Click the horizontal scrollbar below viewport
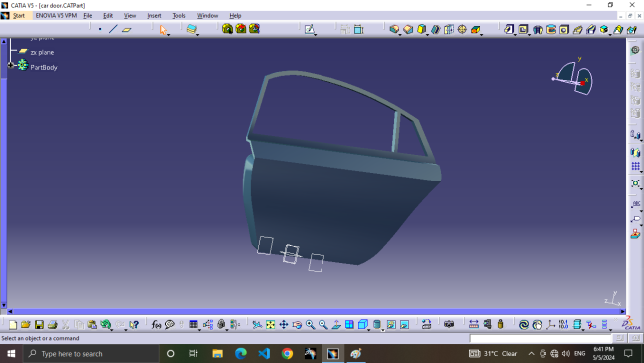This screenshot has height=363, width=644. coord(317,312)
